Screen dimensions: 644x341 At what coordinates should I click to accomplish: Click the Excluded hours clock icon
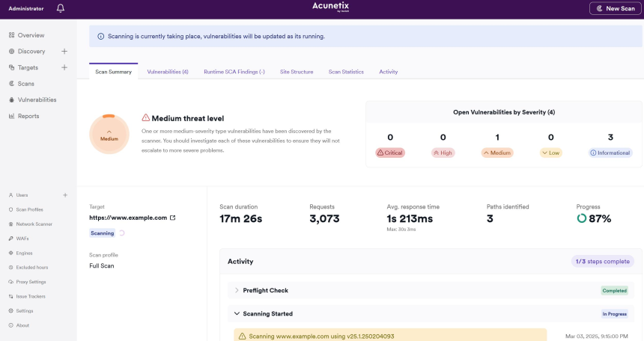tap(11, 268)
